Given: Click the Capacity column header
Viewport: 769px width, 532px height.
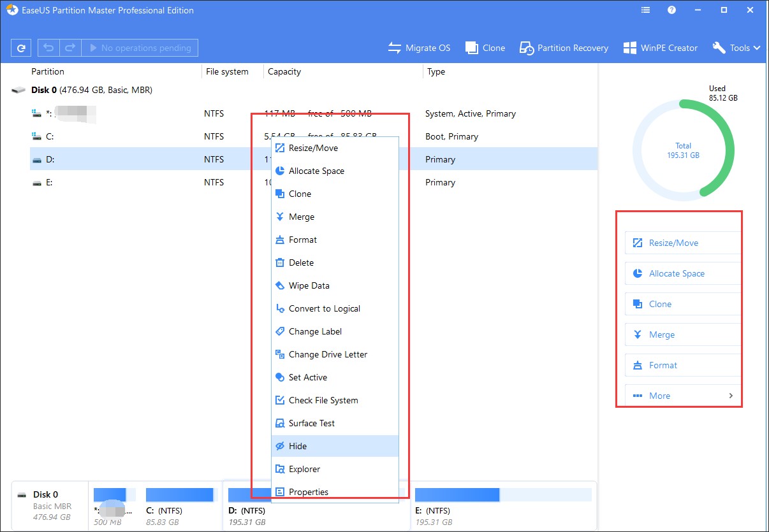Looking at the screenshot, I should click(x=284, y=71).
